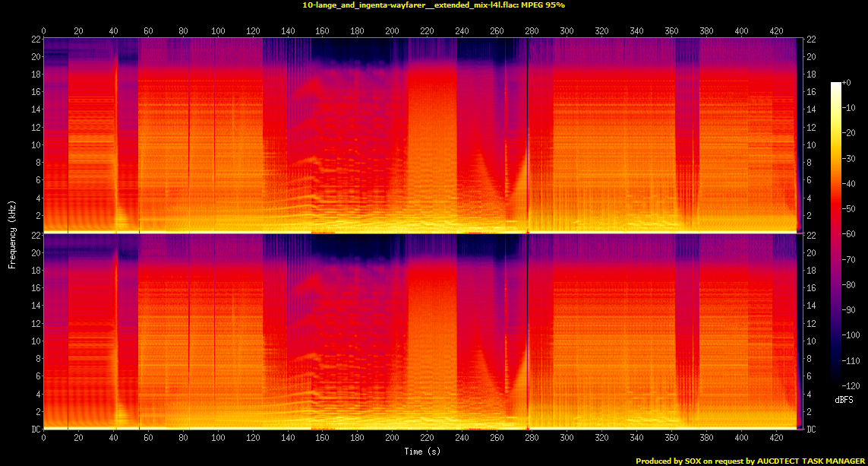Click the '200' tick on the bottom time axis
This screenshot has width=868, height=466.
[392, 438]
